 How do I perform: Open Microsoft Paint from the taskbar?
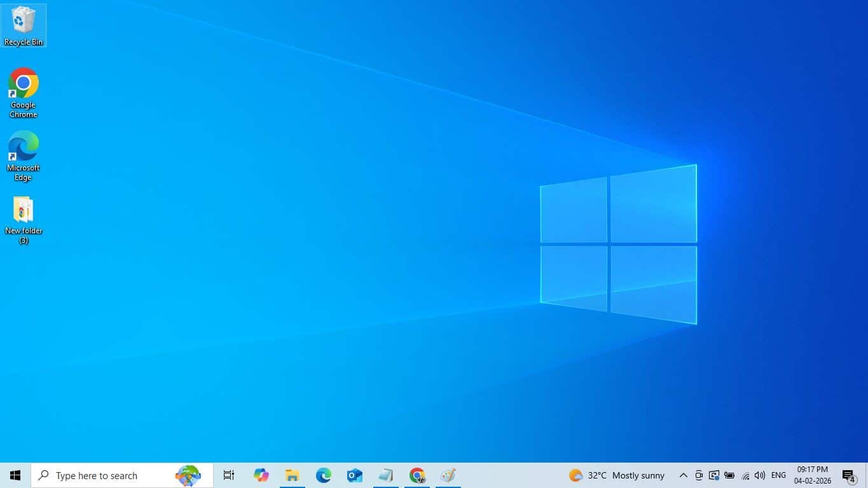click(x=448, y=475)
